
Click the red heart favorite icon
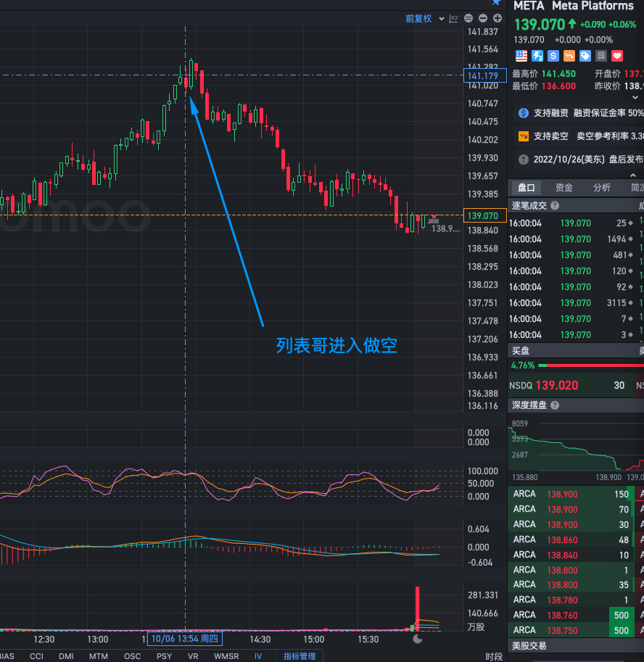point(617,56)
